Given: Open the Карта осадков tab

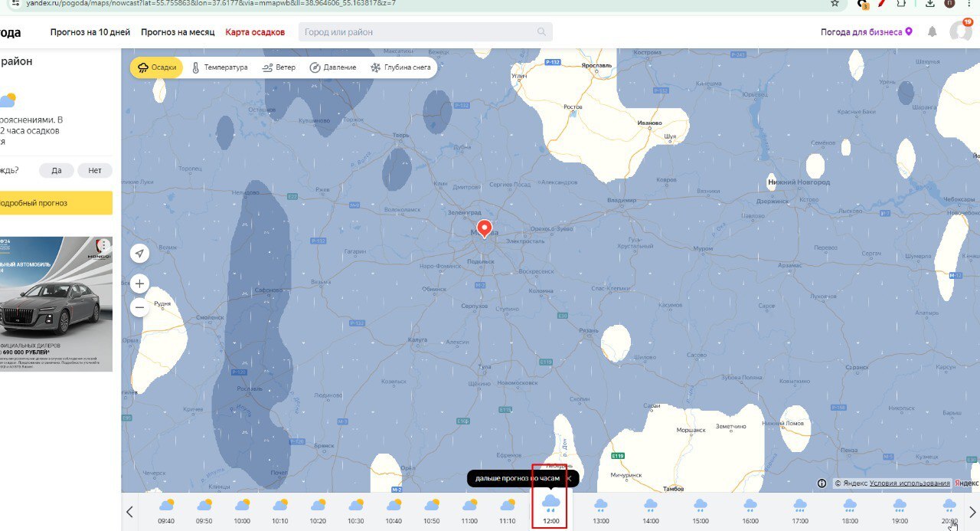Looking at the screenshot, I should (255, 32).
